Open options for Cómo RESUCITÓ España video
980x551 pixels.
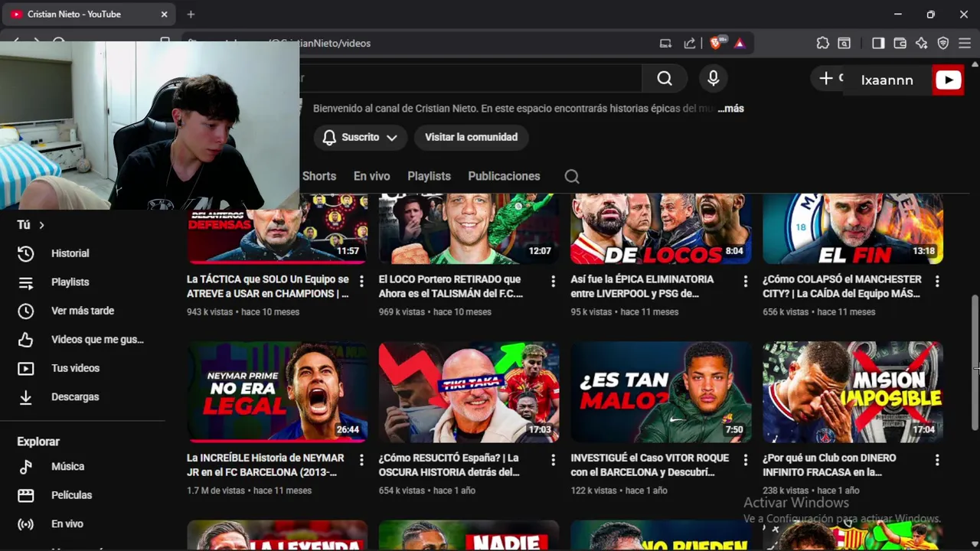pos(553,460)
